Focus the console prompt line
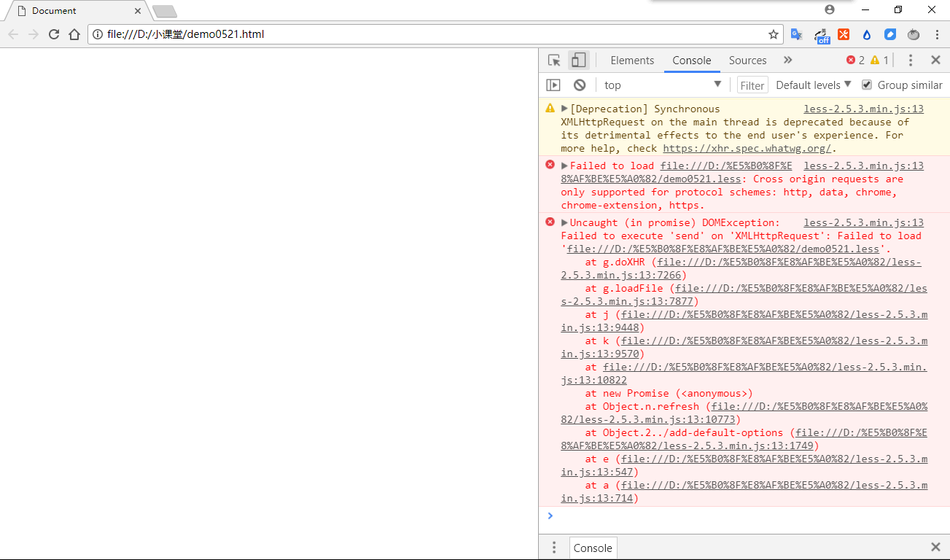This screenshot has width=950, height=560. click(x=744, y=516)
